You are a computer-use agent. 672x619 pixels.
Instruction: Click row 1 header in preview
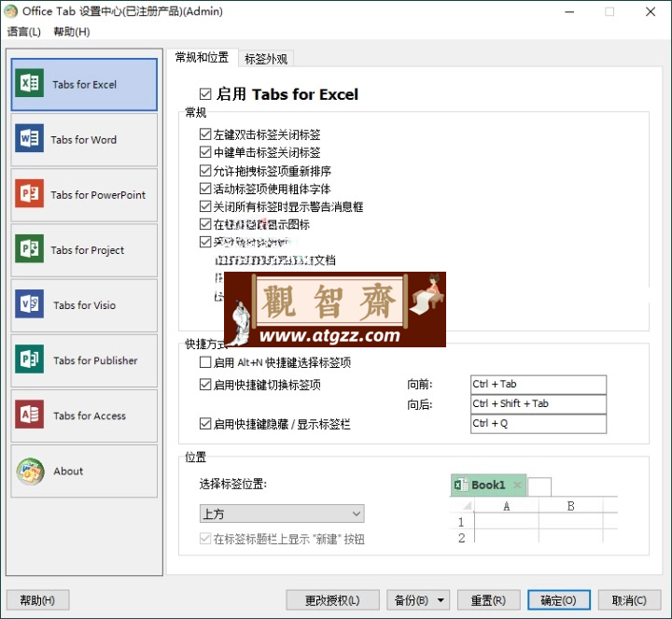pos(462,522)
